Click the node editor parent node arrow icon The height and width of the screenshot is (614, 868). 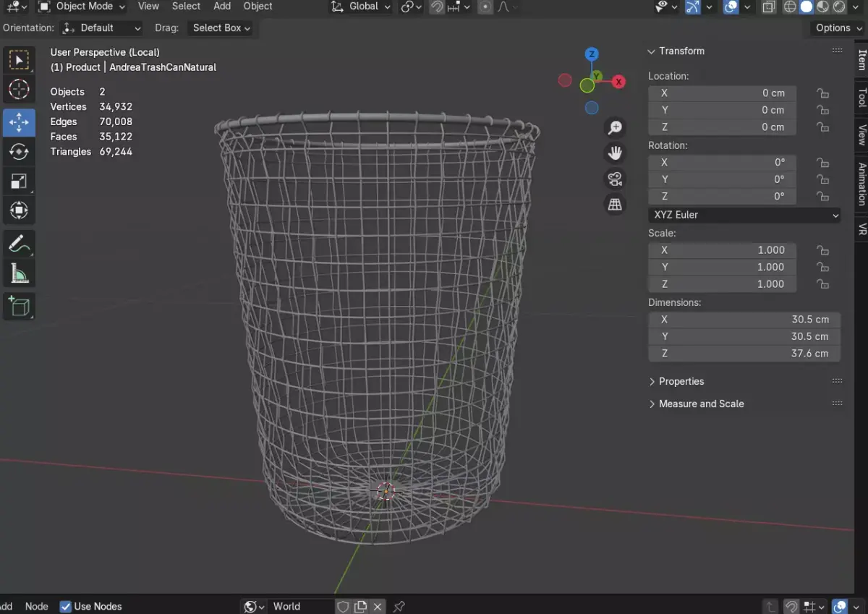point(772,606)
